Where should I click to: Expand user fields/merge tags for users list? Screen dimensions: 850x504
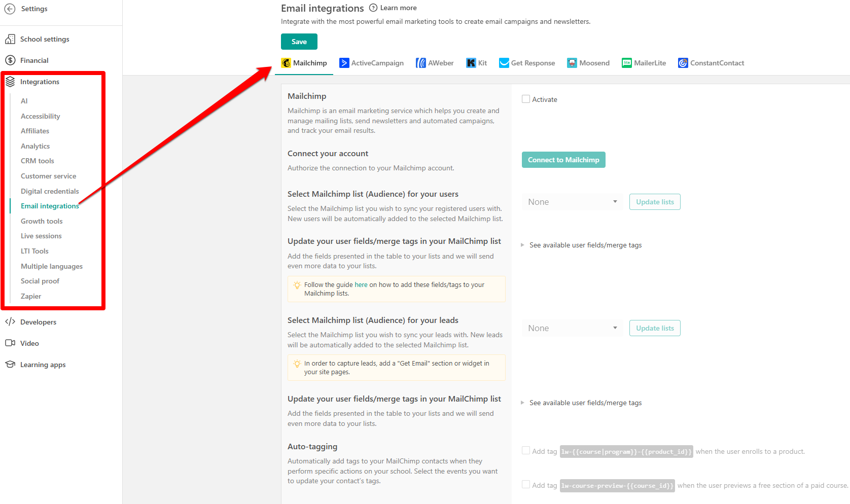point(582,245)
